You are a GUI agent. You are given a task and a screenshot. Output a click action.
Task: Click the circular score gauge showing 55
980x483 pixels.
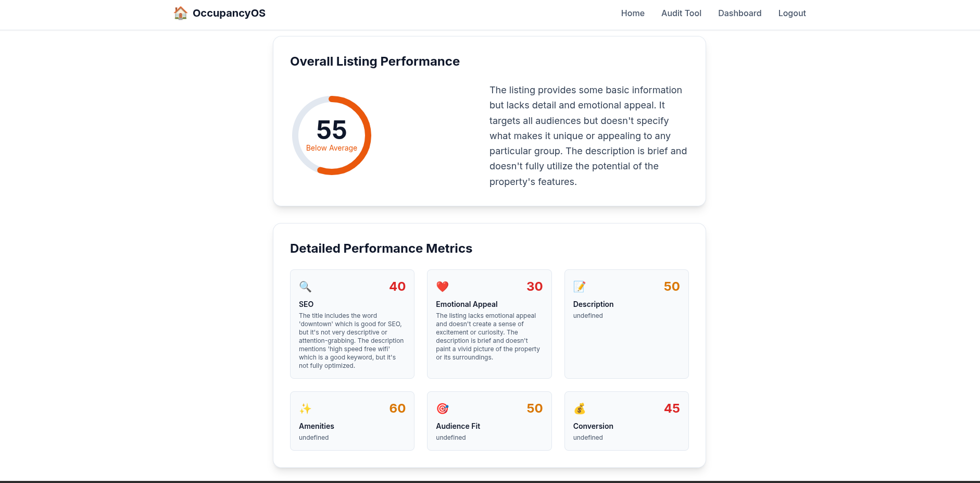(331, 135)
